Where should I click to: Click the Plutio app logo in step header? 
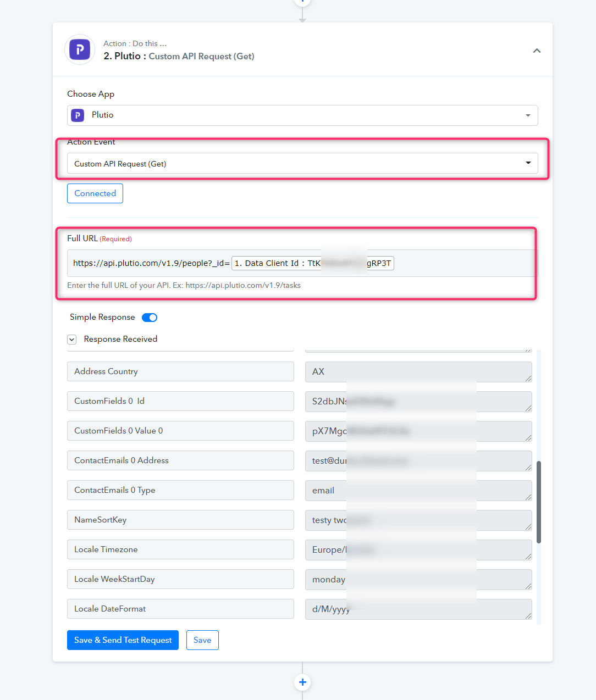tap(80, 49)
